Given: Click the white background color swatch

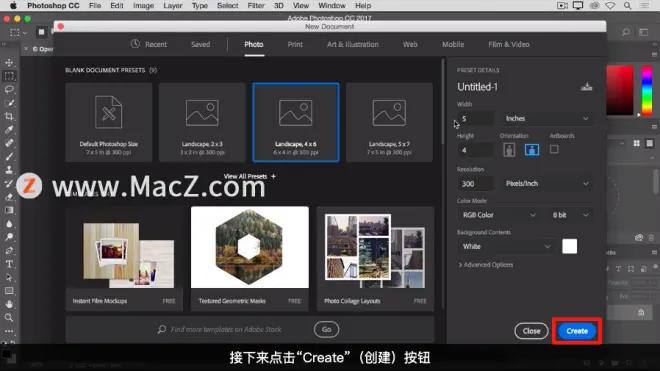Looking at the screenshot, I should click(x=570, y=246).
